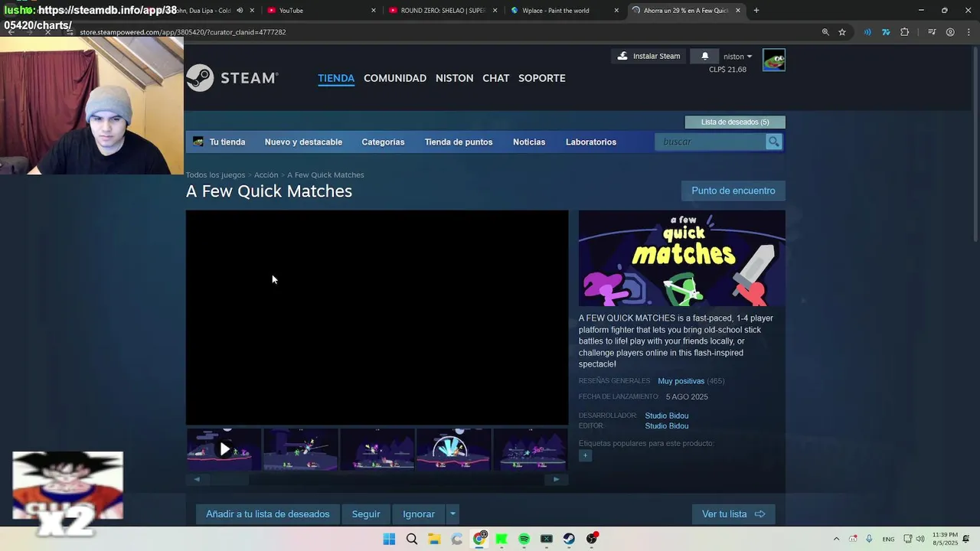Show hidden system tray icons

[x=836, y=539]
